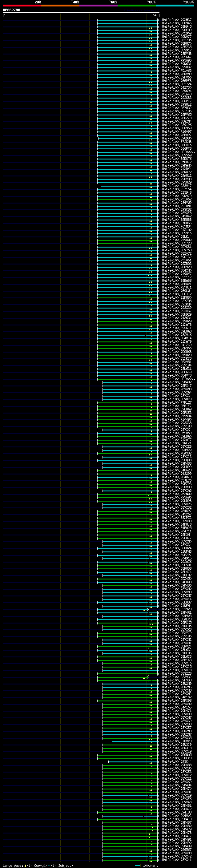Screen dimensions: 197x868
Task: Click the green ~80% identity legend bar
Action: coord(137,6)
